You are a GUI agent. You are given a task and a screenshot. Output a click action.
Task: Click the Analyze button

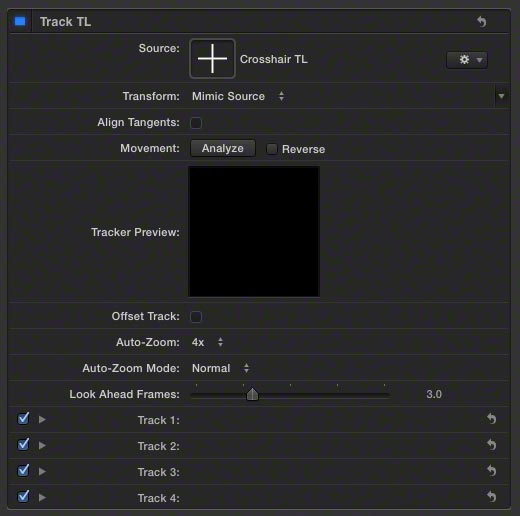click(223, 148)
